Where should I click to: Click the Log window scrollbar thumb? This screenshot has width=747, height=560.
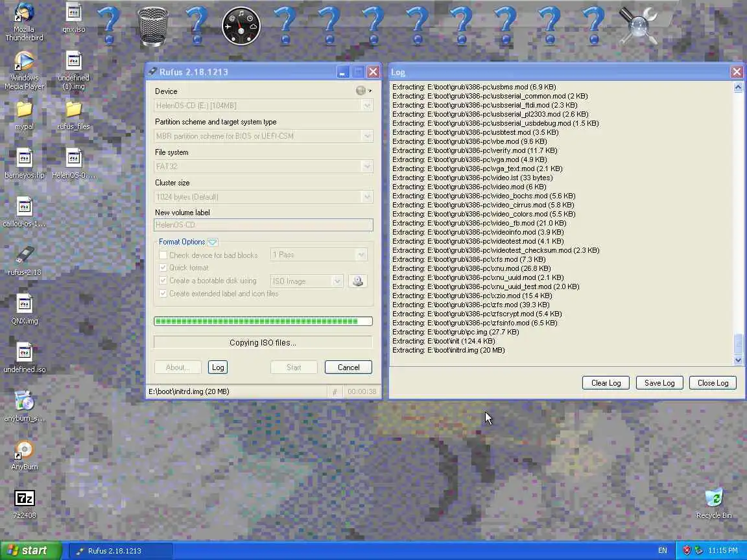(x=738, y=344)
